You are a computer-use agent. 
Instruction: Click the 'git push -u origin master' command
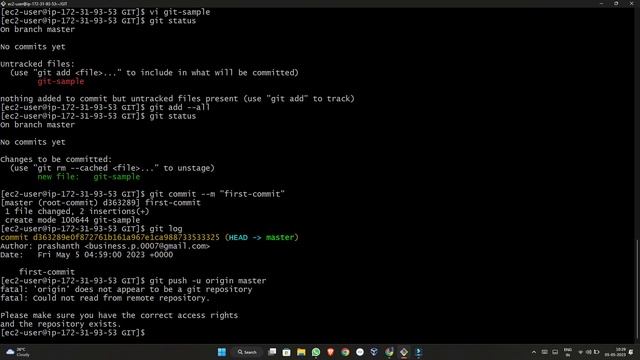click(x=208, y=280)
